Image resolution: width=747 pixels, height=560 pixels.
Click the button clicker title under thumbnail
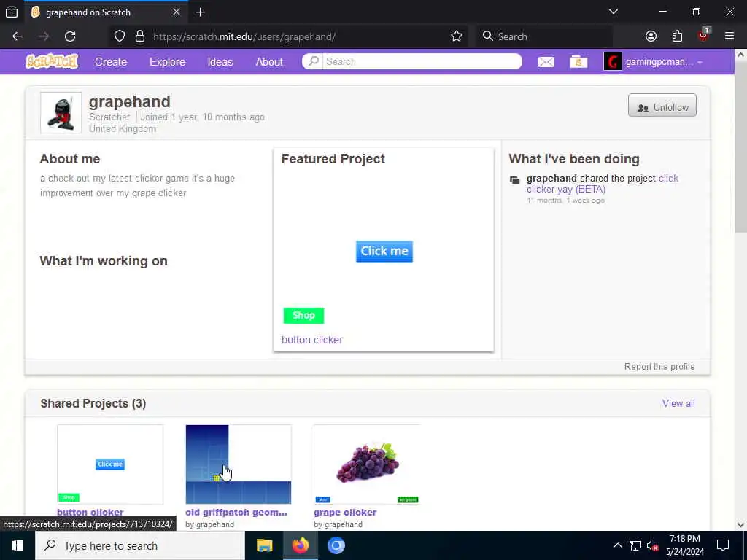pos(90,513)
